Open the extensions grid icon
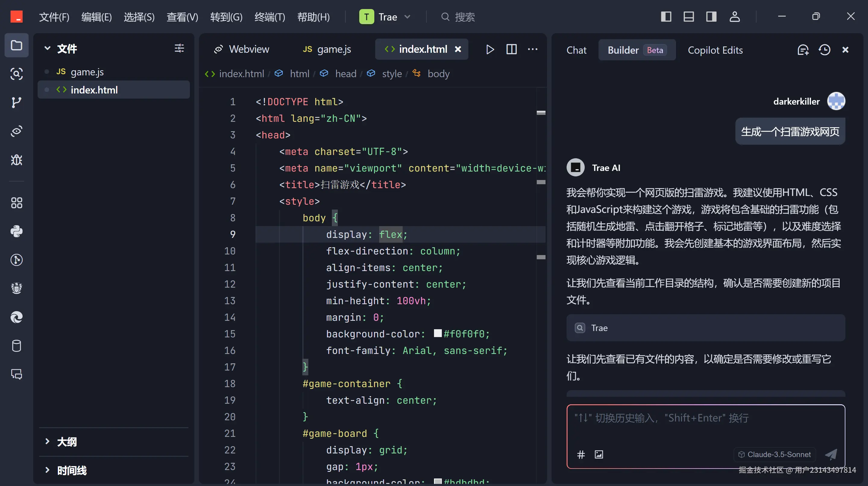 [x=16, y=203]
